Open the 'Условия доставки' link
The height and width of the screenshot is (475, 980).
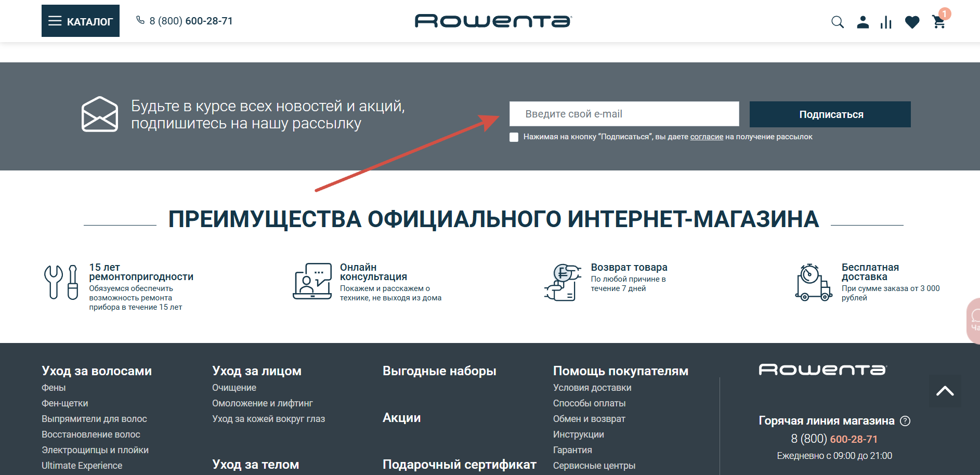(592, 388)
